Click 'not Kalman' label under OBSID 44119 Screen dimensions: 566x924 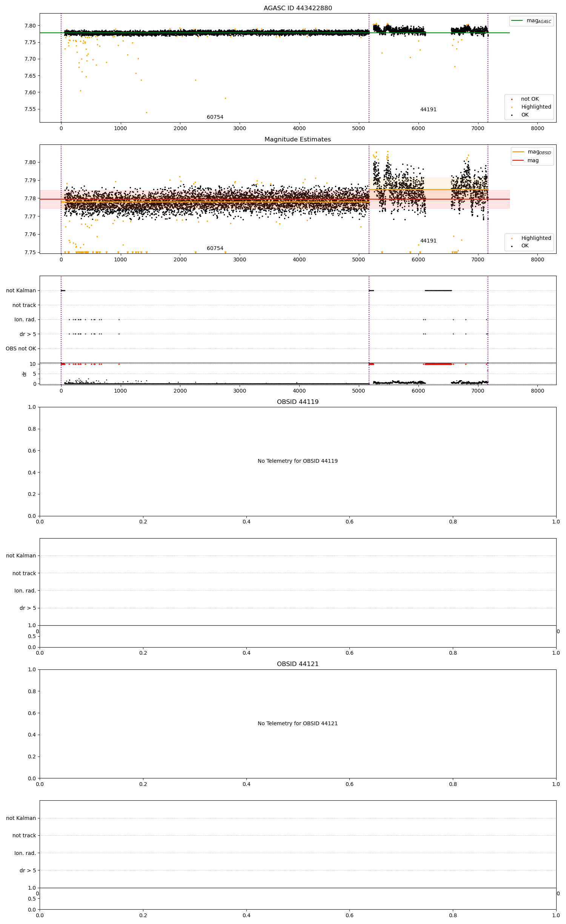tap(21, 556)
